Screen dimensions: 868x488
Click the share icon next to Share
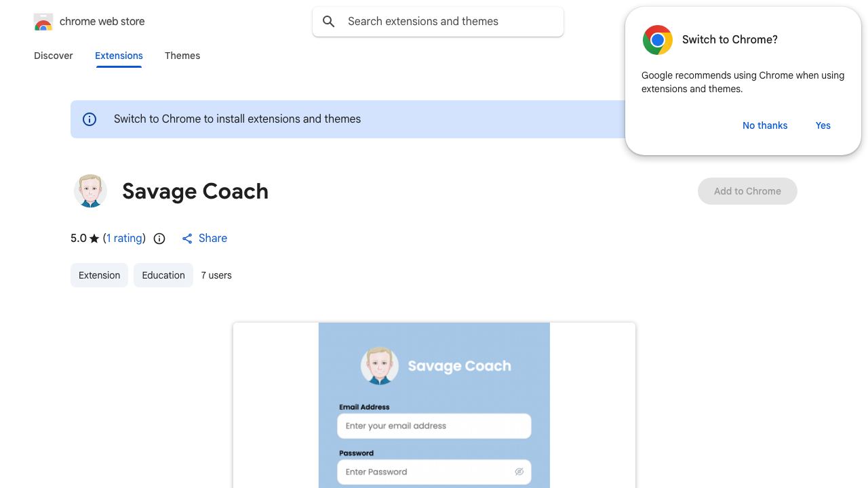pyautogui.click(x=187, y=239)
